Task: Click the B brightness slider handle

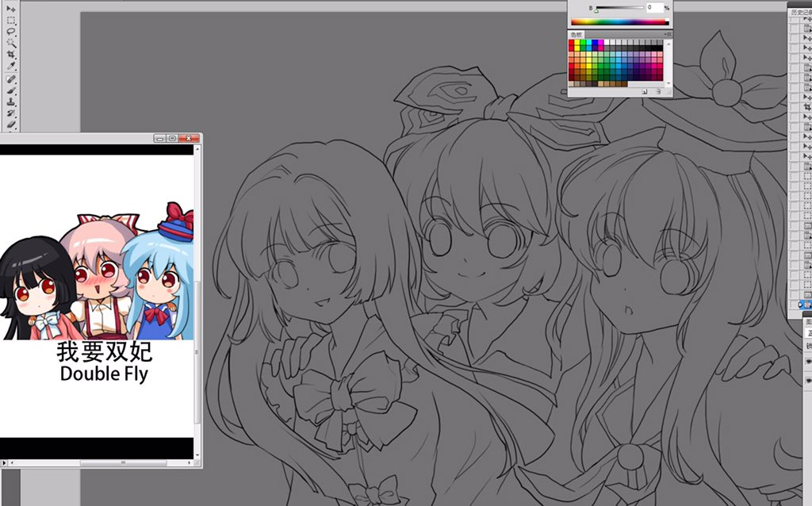Action: coord(596,11)
